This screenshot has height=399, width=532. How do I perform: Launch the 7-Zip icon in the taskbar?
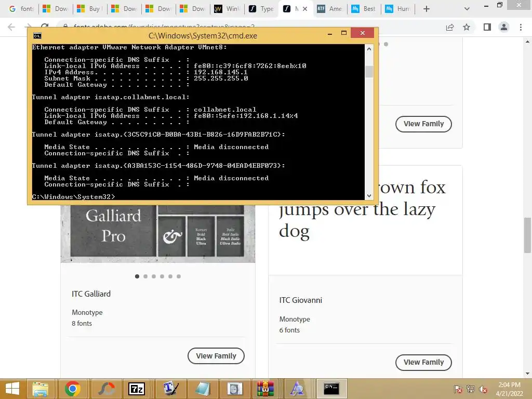tap(137, 389)
